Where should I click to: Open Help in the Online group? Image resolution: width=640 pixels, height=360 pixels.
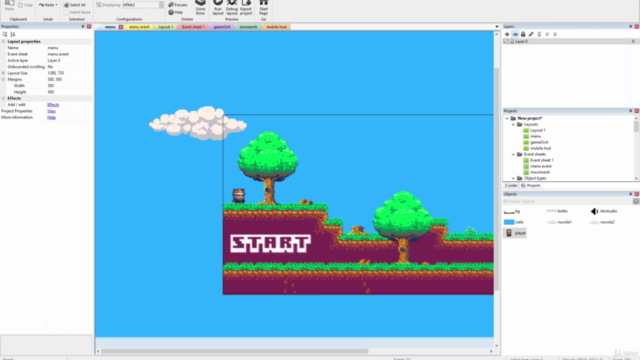176,12
